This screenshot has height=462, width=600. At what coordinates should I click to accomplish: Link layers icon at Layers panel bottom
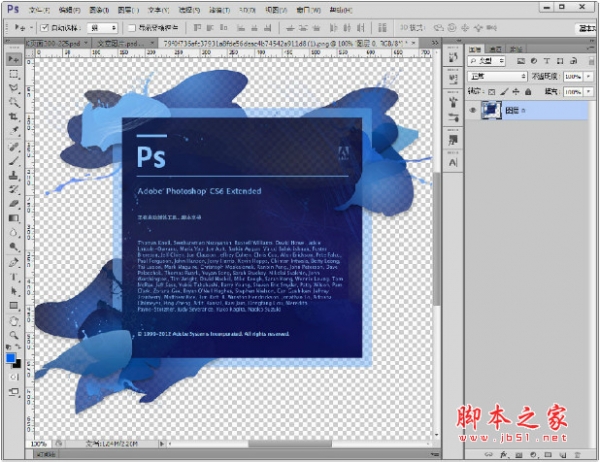pos(488,455)
